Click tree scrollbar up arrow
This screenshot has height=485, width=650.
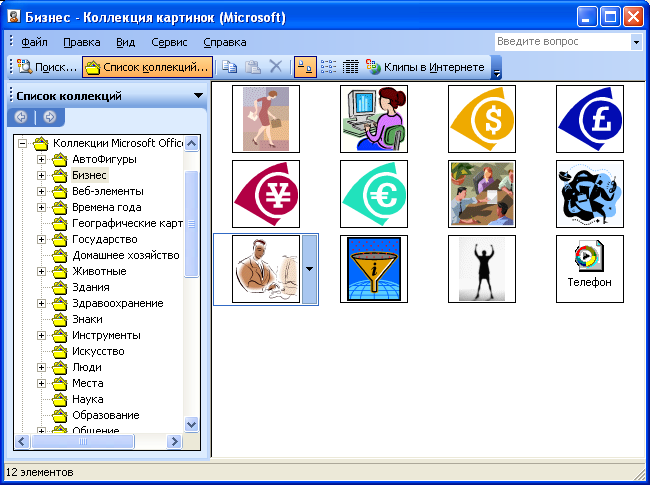pyautogui.click(x=192, y=143)
